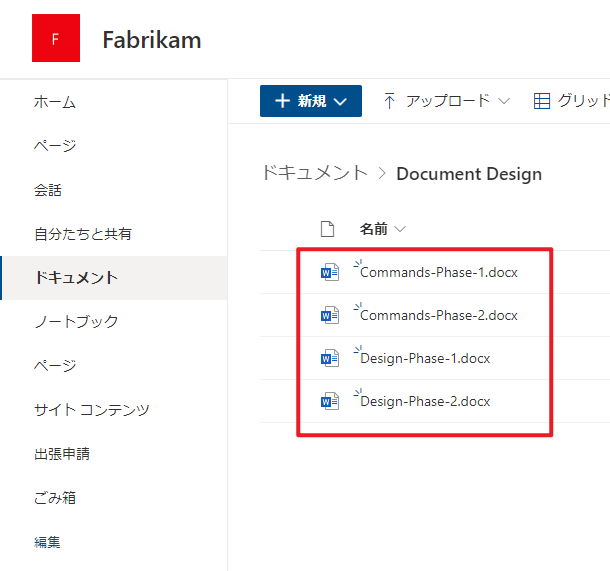
Task: Click Word icon for Design-Phase-1.docx
Action: coord(330,358)
